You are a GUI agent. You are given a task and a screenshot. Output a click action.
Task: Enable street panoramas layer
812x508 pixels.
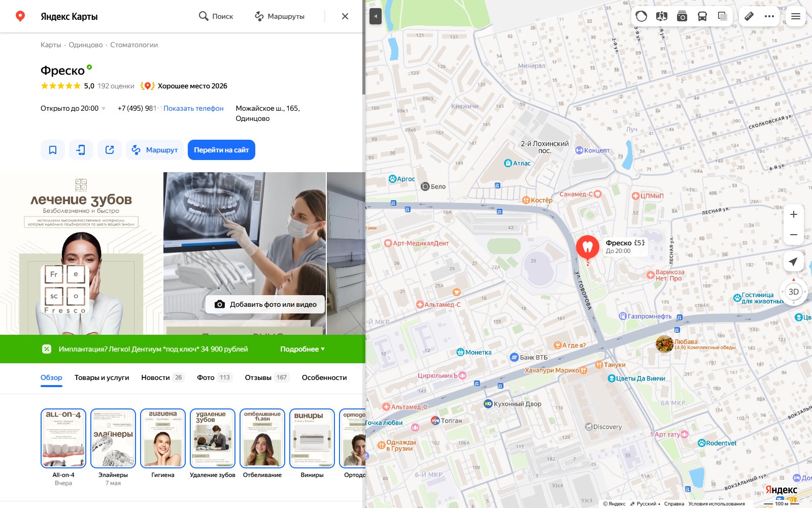point(662,16)
